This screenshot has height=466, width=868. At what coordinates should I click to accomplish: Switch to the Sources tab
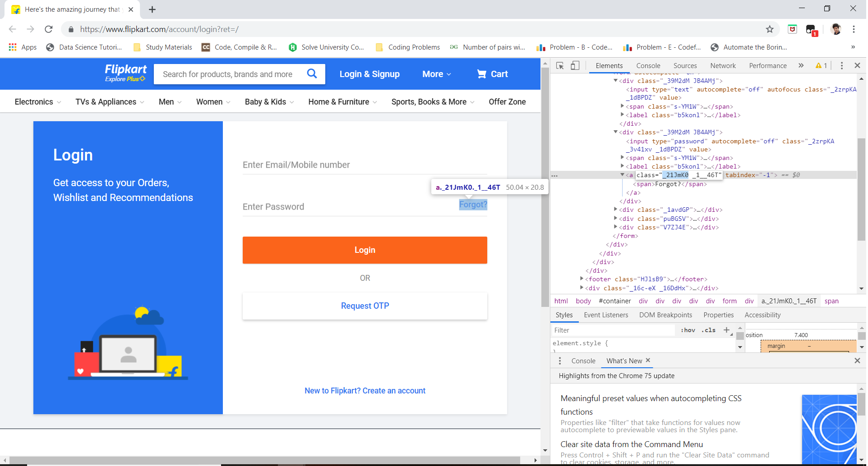(x=685, y=66)
